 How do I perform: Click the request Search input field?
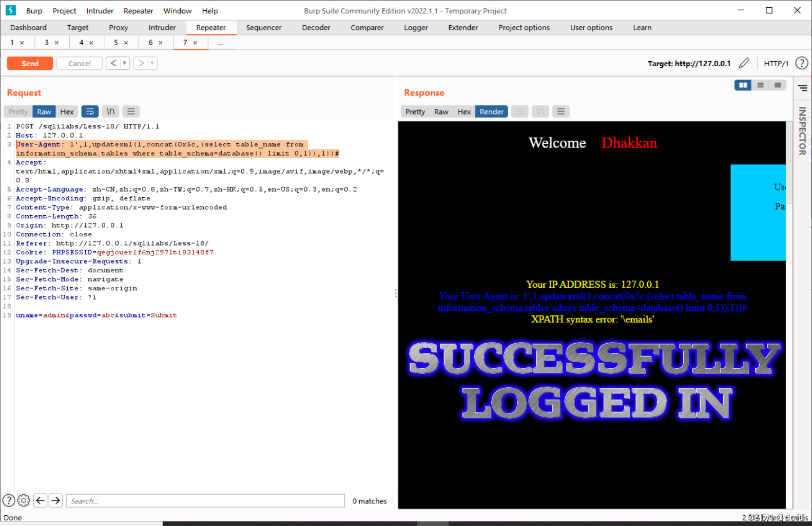point(205,500)
